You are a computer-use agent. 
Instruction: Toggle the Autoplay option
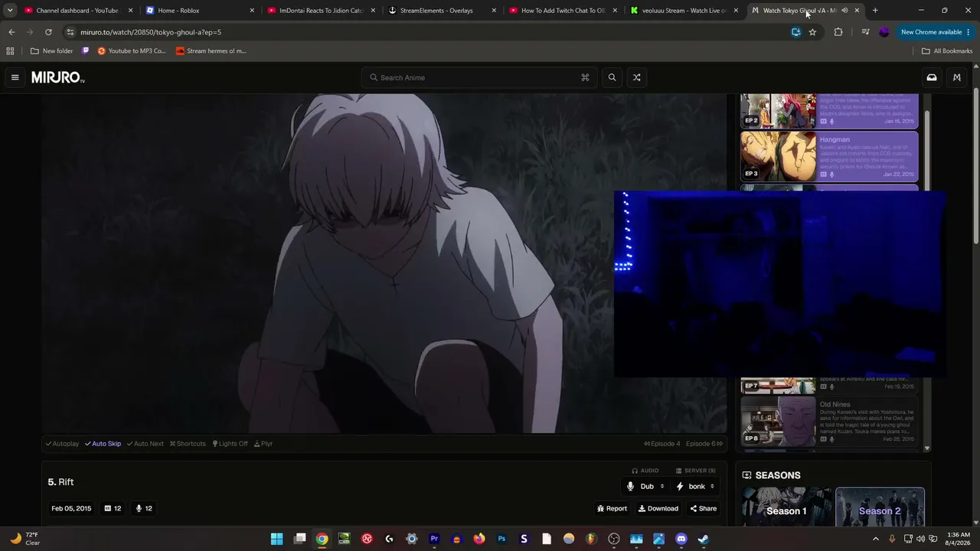pos(62,444)
